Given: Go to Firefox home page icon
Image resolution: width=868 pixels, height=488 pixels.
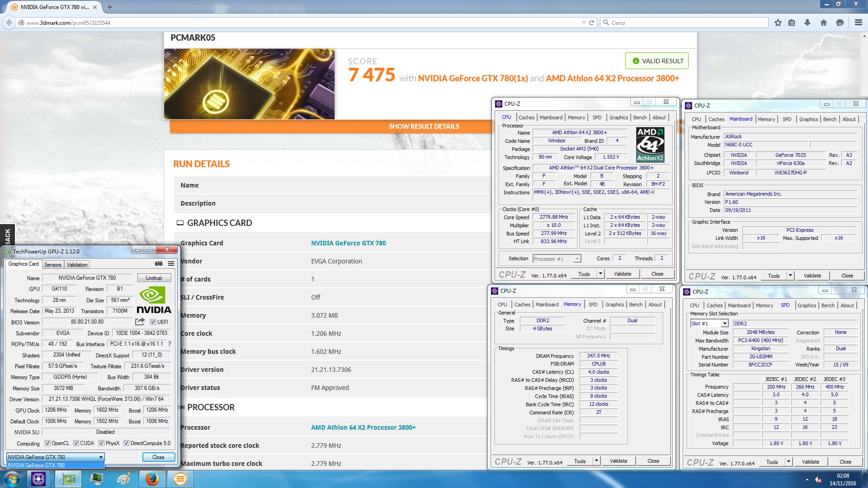Looking at the screenshot, I should (x=824, y=23).
